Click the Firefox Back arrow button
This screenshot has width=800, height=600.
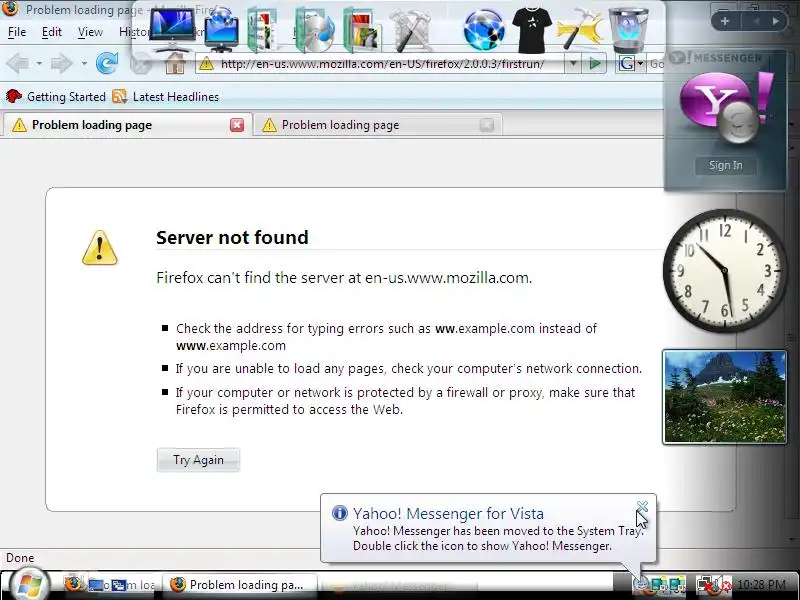pos(18,64)
